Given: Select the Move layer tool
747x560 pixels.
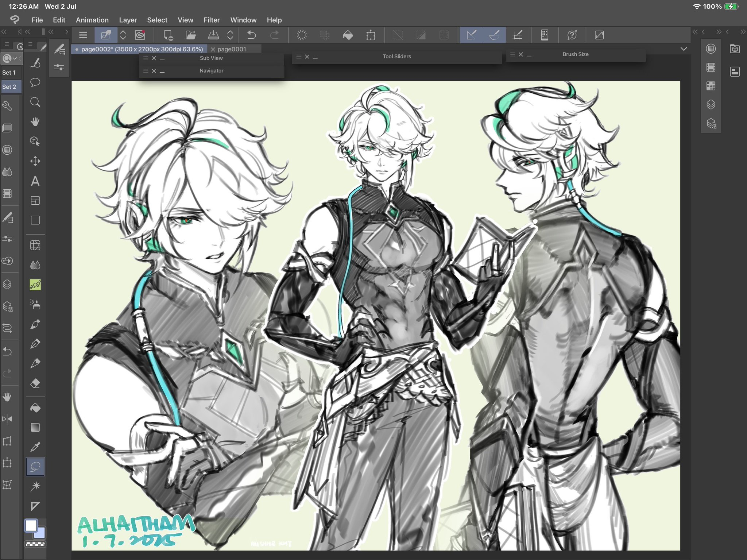Looking at the screenshot, I should coord(35,161).
